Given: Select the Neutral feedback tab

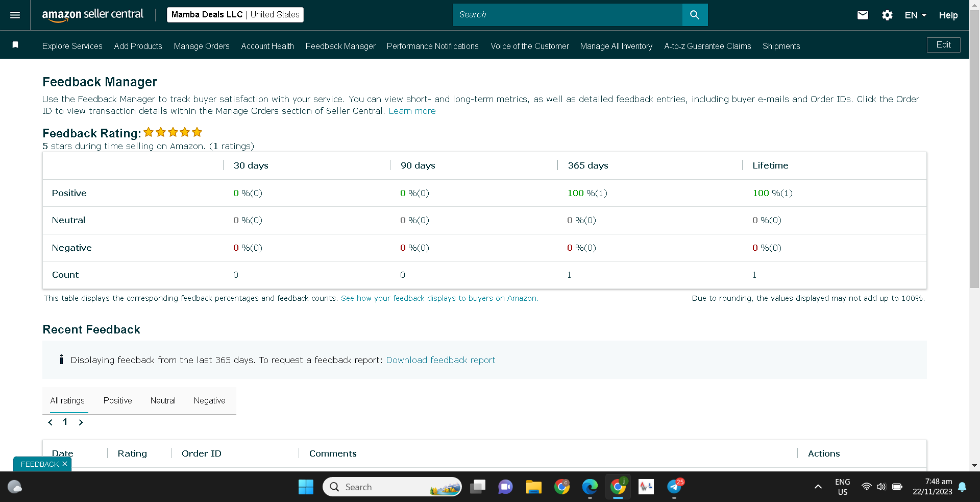Looking at the screenshot, I should pos(163,400).
